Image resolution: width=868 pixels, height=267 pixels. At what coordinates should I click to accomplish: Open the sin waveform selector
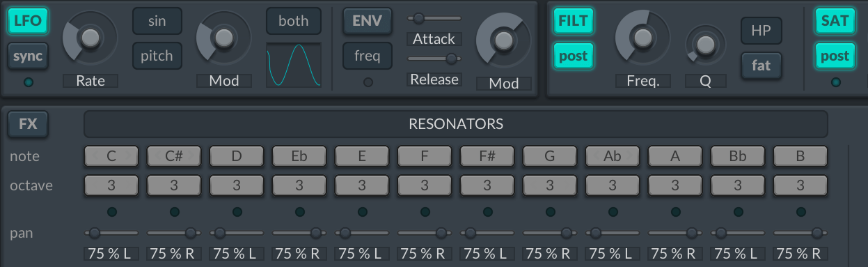(157, 21)
